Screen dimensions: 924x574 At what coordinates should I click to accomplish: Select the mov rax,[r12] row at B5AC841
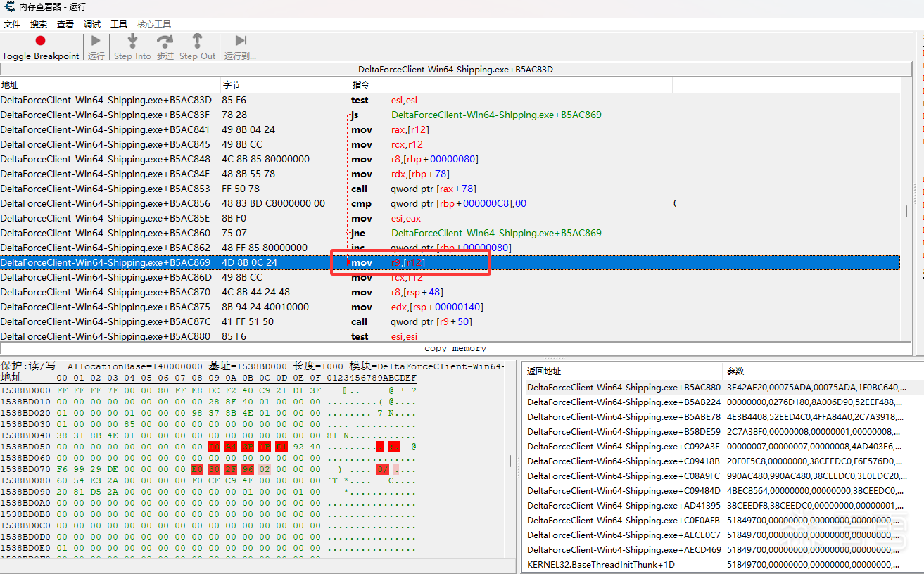click(450, 129)
